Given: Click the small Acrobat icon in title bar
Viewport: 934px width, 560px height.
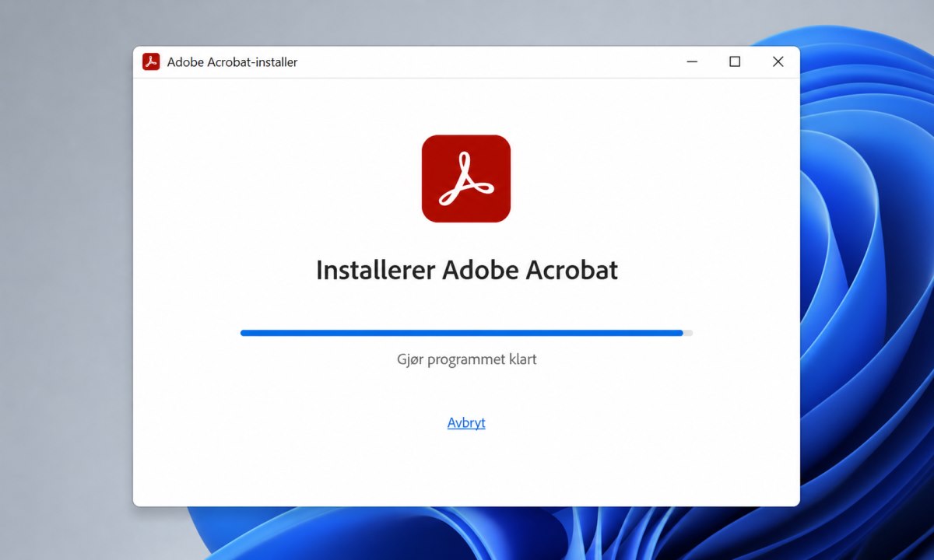Looking at the screenshot, I should [x=151, y=62].
